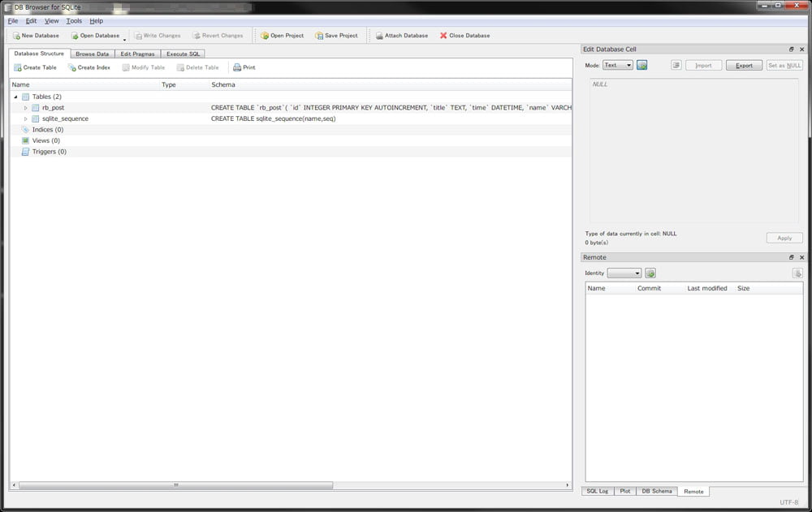
Task: Switch to the Edit Pragmas tab
Action: (137, 54)
